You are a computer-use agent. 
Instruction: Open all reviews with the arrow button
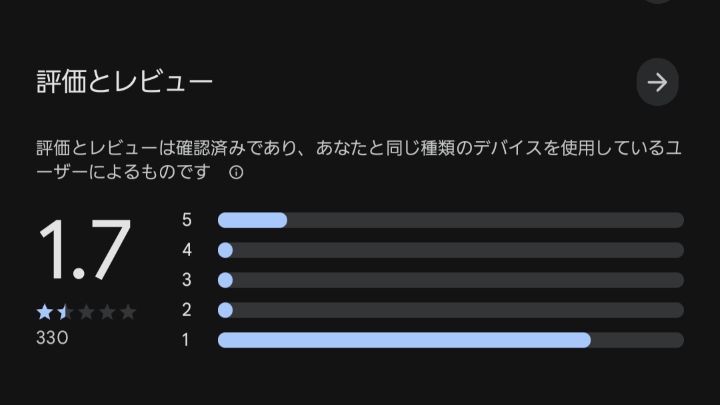657,82
